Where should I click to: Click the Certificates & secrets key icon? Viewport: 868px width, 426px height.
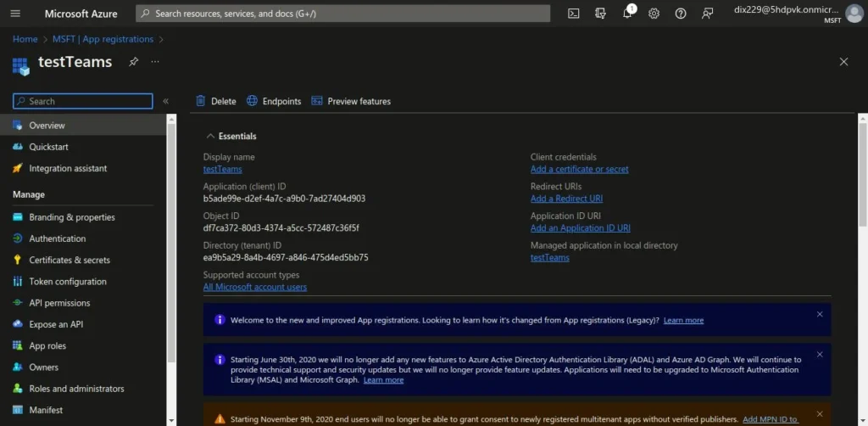click(x=18, y=260)
